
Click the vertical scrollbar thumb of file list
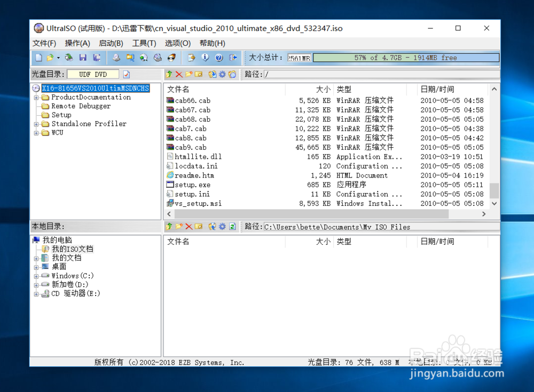click(x=494, y=190)
